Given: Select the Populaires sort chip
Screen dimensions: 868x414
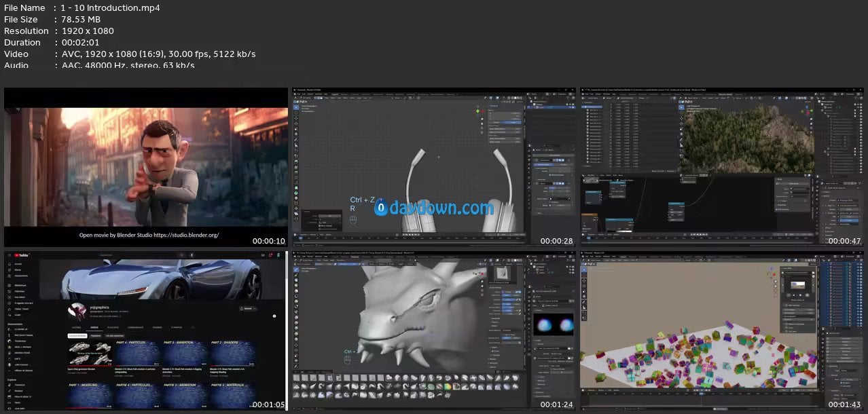Looking at the screenshot, I should pyautogui.click(x=96, y=336).
